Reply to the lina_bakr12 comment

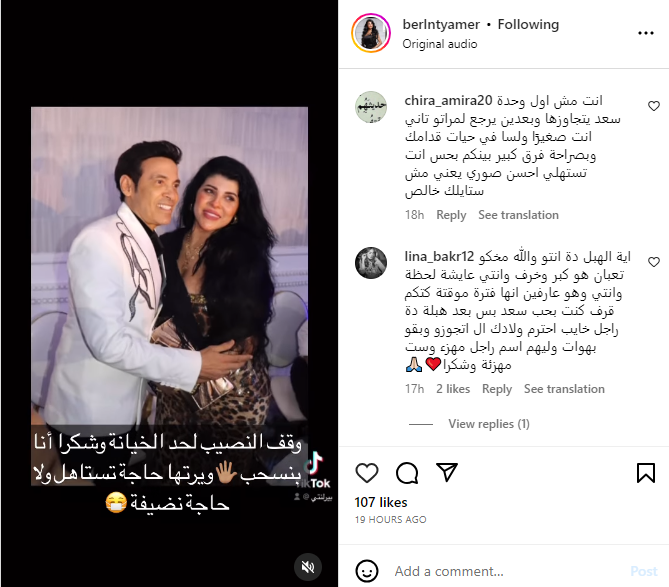point(497,389)
